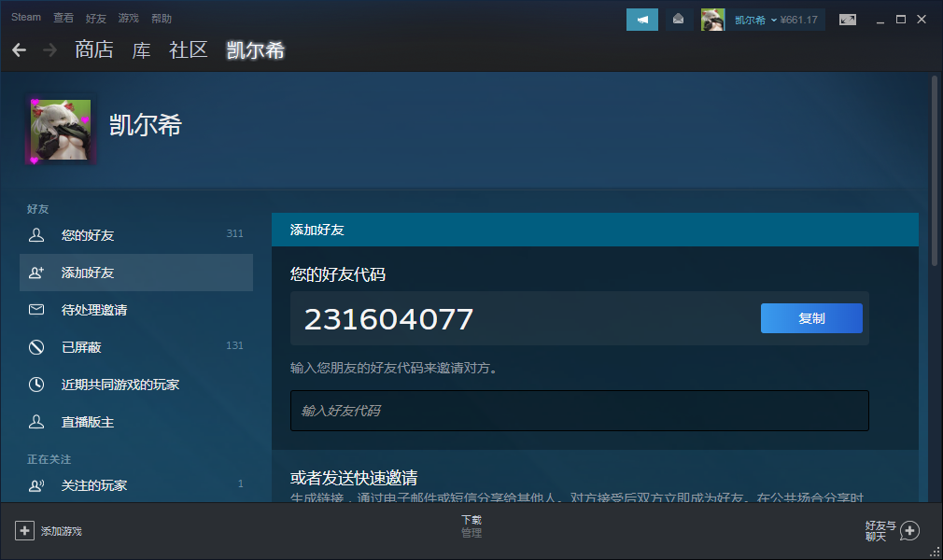Open the 查看 menu
943x560 pixels.
coord(63,18)
